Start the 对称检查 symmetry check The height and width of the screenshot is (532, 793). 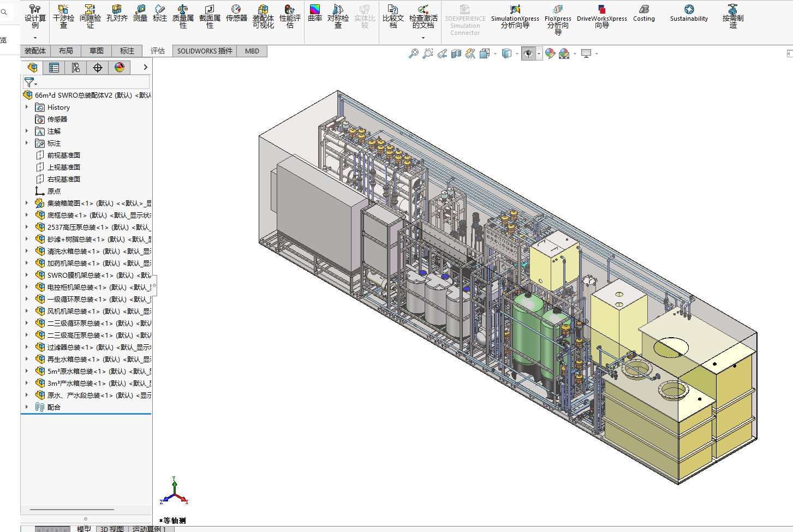pyautogui.click(x=338, y=16)
